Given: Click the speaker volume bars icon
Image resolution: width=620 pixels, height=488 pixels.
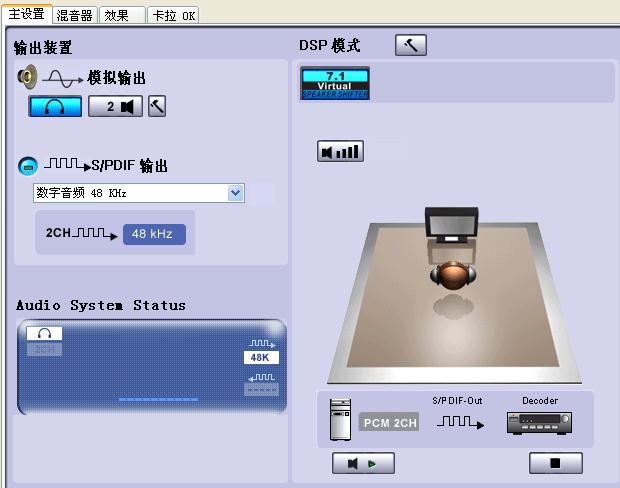Looking at the screenshot, I should 341,152.
